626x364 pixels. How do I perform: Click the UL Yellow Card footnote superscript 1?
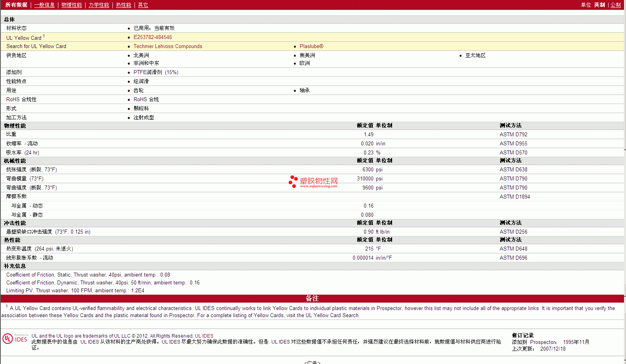click(x=44, y=36)
